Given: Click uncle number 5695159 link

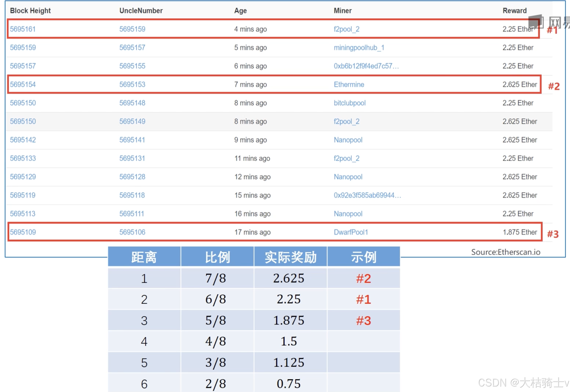Looking at the screenshot, I should [132, 29].
